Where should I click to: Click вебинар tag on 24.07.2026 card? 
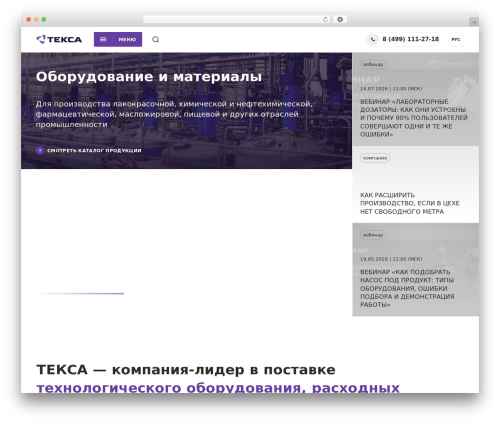point(373,64)
